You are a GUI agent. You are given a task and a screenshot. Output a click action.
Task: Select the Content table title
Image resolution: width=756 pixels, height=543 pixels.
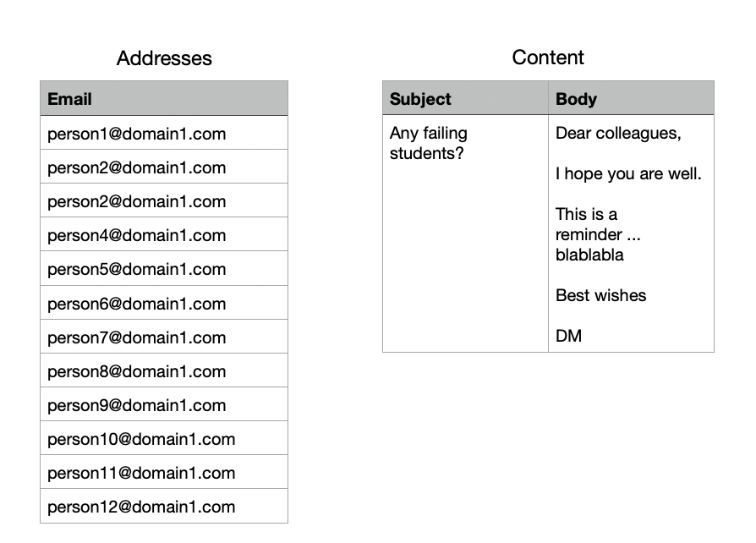pyautogui.click(x=547, y=58)
